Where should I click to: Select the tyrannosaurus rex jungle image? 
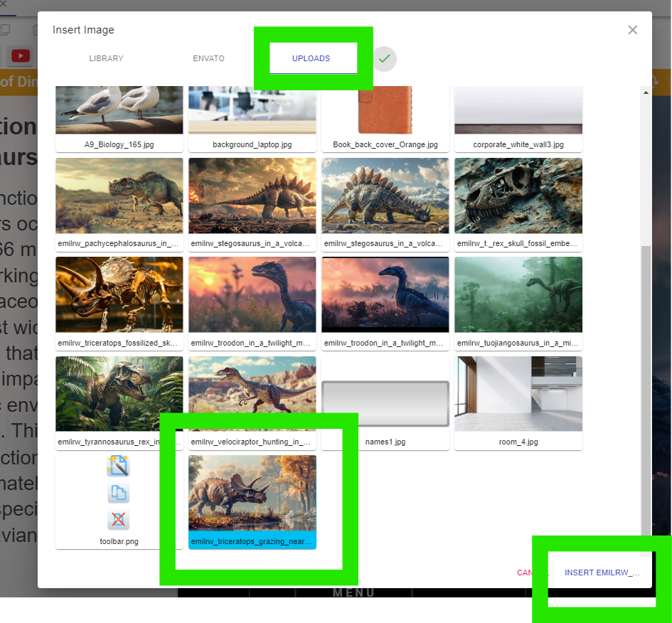pyautogui.click(x=119, y=403)
